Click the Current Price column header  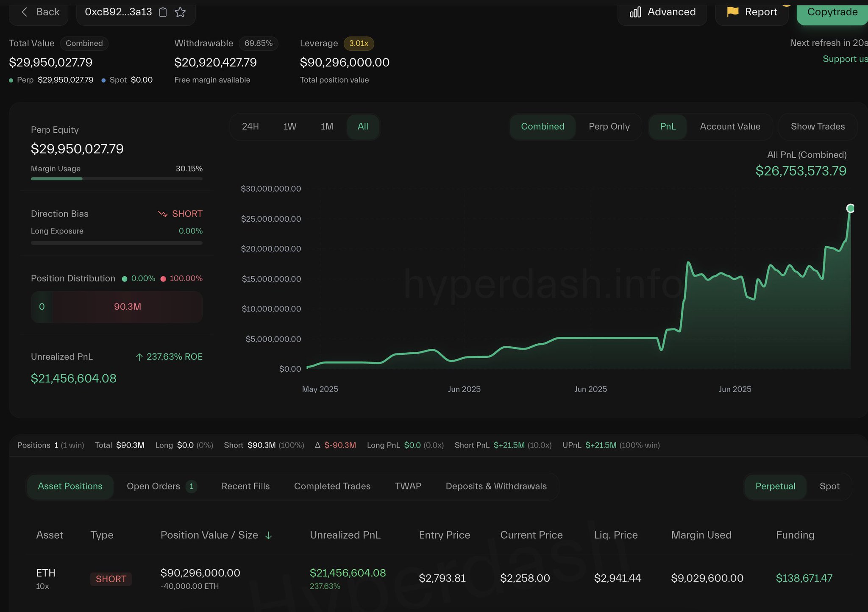531,535
